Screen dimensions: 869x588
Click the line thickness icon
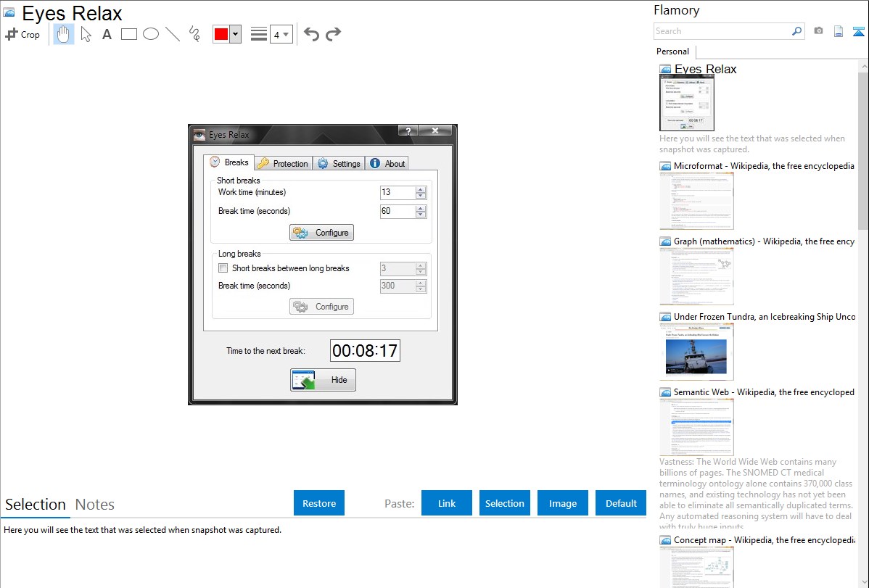click(x=259, y=34)
